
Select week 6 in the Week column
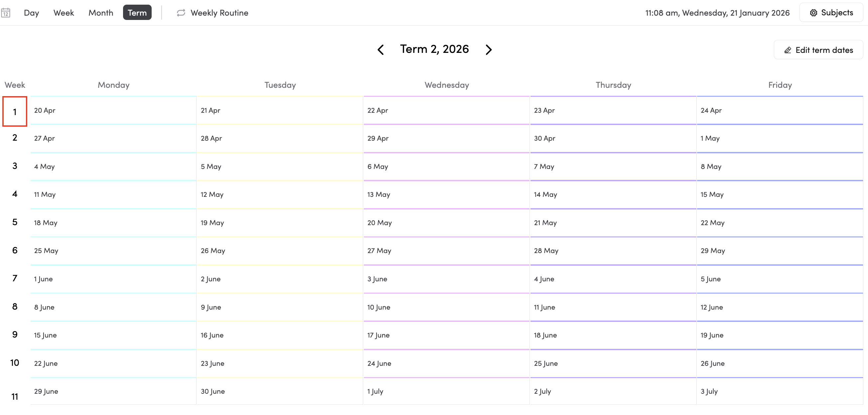15,250
